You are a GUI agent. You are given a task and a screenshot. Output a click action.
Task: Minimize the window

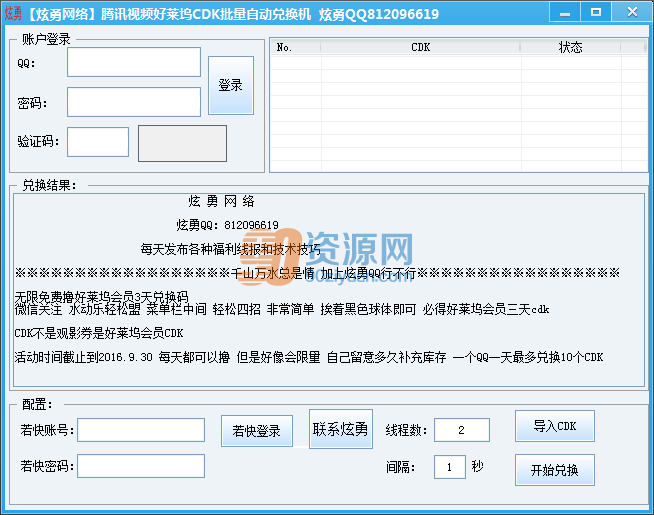tap(565, 12)
